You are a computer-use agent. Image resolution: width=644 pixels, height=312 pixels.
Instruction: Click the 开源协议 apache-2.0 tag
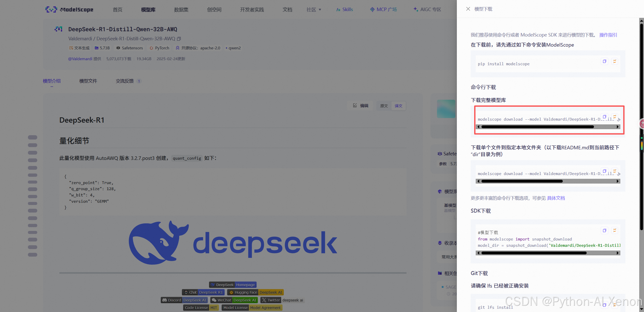(198, 48)
